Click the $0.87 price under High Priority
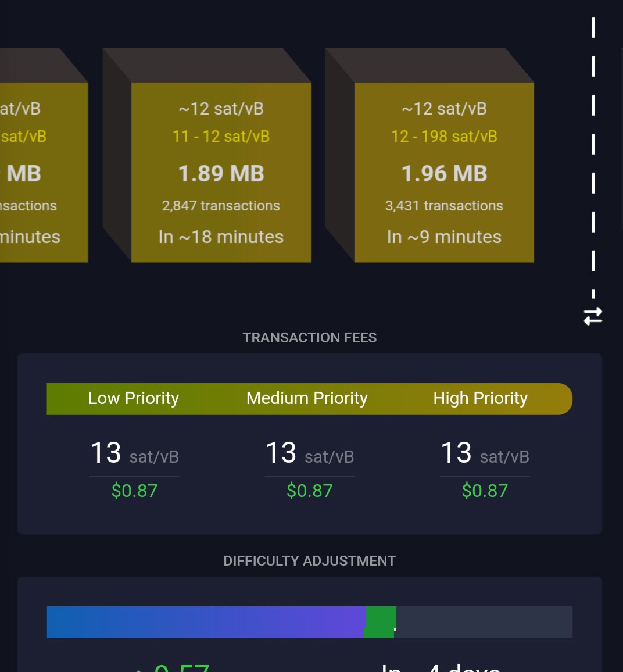This screenshot has height=672, width=623. click(x=484, y=491)
